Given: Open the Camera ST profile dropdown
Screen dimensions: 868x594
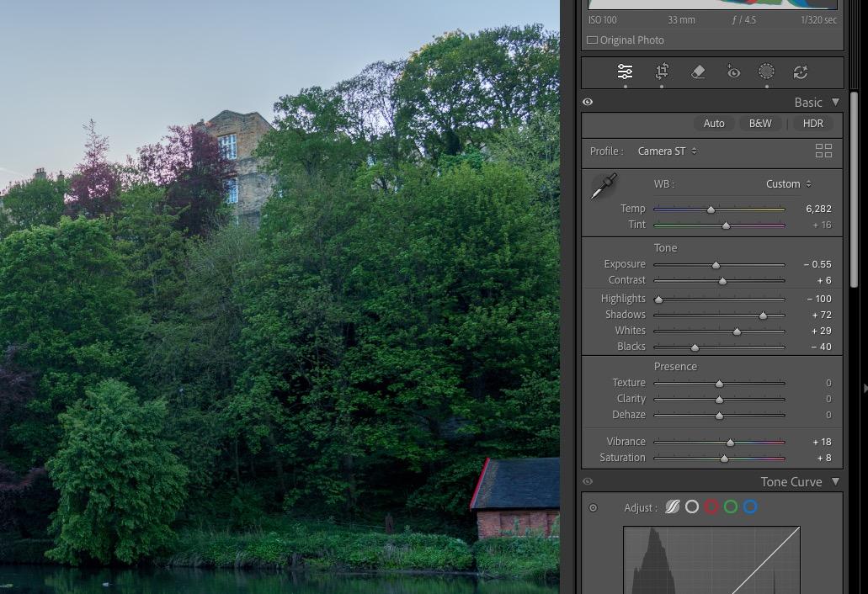Looking at the screenshot, I should point(667,151).
